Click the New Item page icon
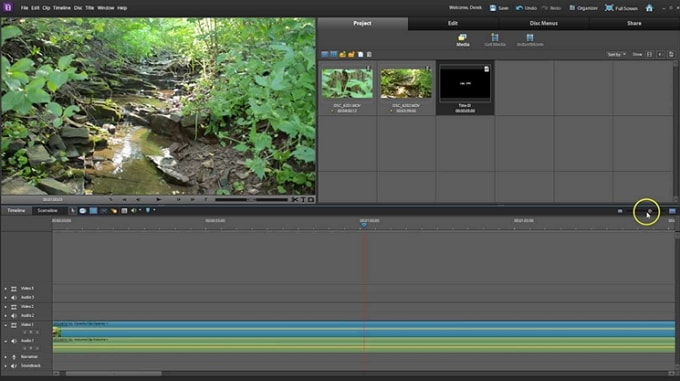 click(360, 54)
